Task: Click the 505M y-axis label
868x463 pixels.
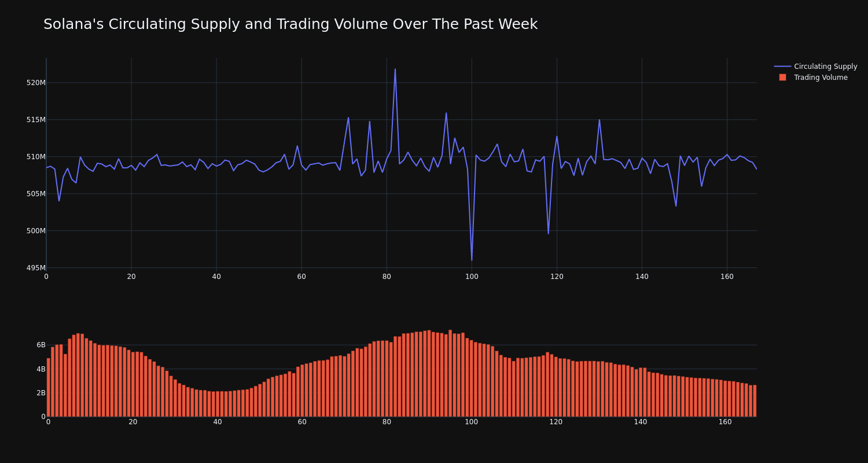Action: pyautogui.click(x=36, y=194)
